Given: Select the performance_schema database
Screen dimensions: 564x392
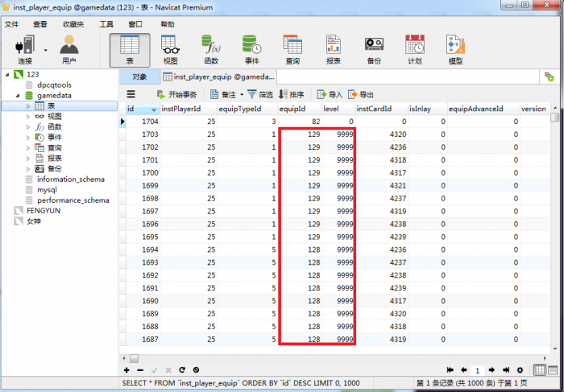Looking at the screenshot, I should coord(73,200).
